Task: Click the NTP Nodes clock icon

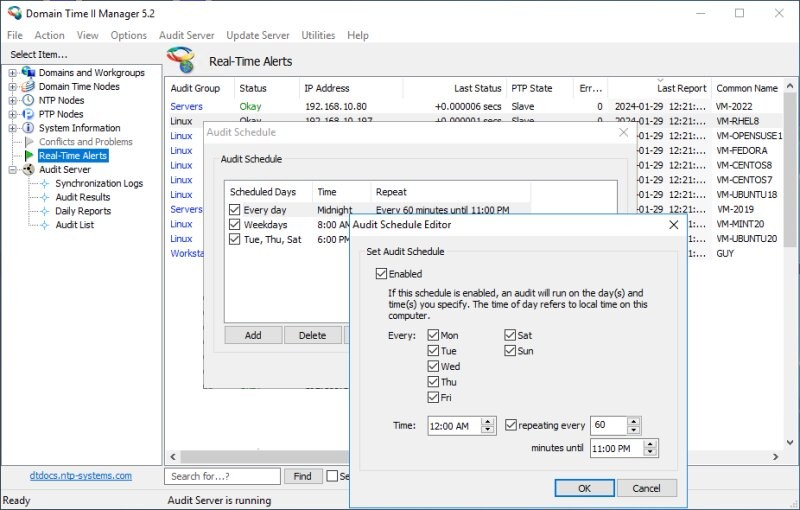Action: click(x=28, y=101)
